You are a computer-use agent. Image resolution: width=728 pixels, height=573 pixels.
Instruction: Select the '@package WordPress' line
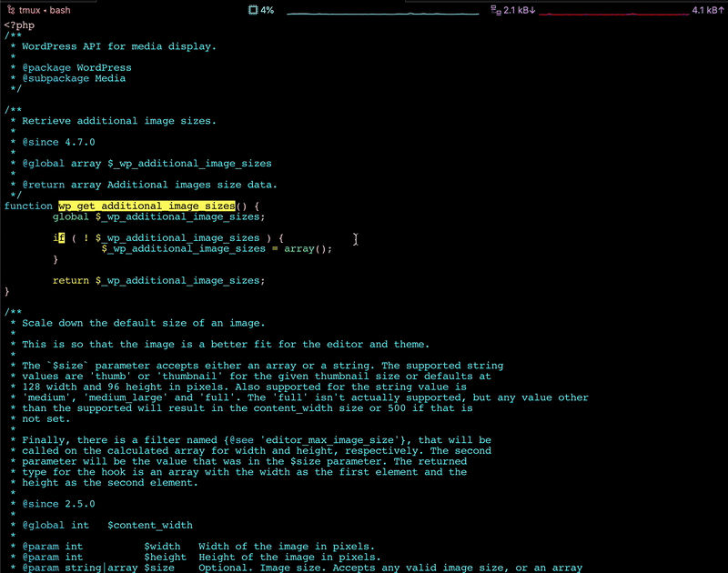coord(76,67)
